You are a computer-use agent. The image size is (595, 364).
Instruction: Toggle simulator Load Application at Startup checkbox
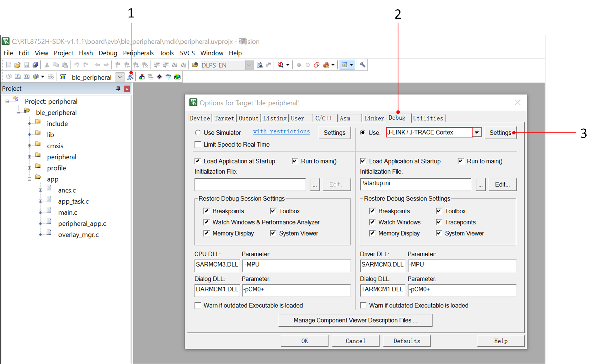pyautogui.click(x=198, y=161)
